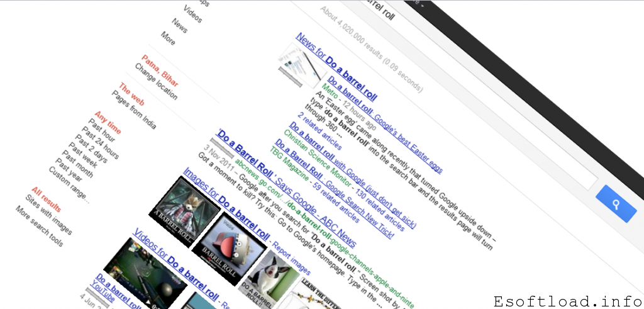Open Images for Do a barrel roll
The image size is (644, 309).
coord(226,205)
